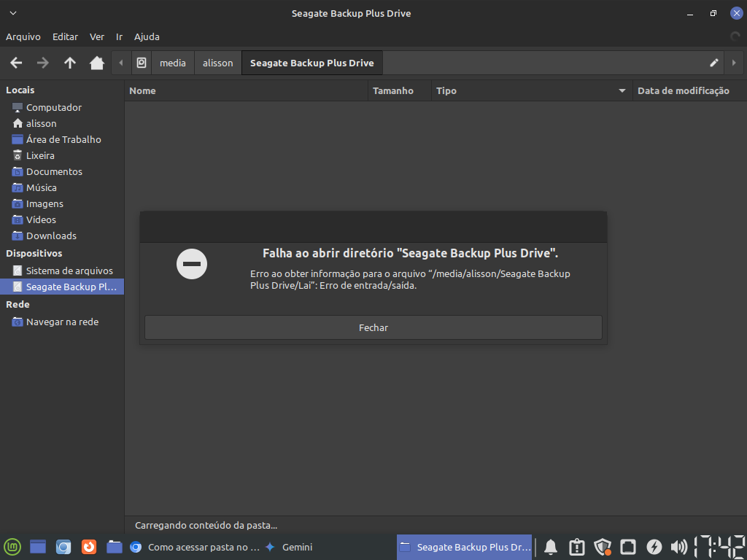
Task: Open Sistema de arquivos device
Action: tap(69, 271)
